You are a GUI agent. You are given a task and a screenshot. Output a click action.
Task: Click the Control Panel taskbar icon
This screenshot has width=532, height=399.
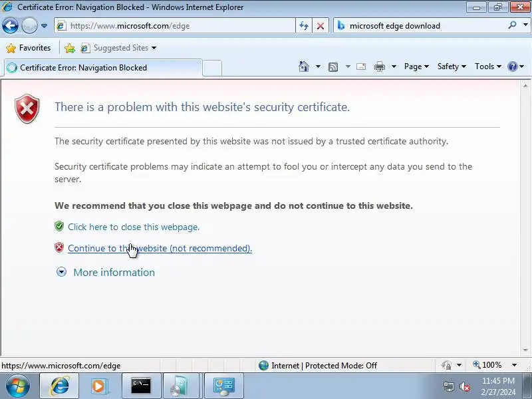223,386
